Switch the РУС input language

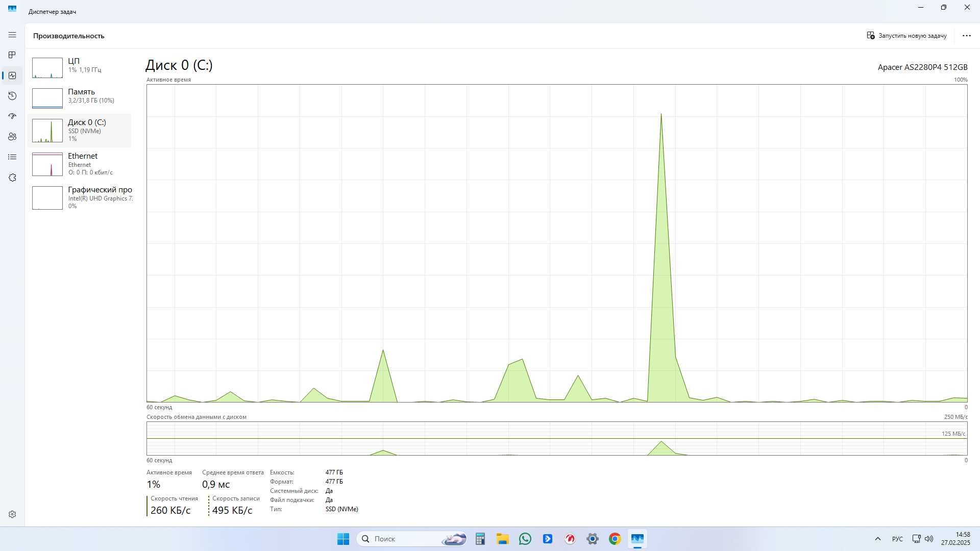coord(897,539)
